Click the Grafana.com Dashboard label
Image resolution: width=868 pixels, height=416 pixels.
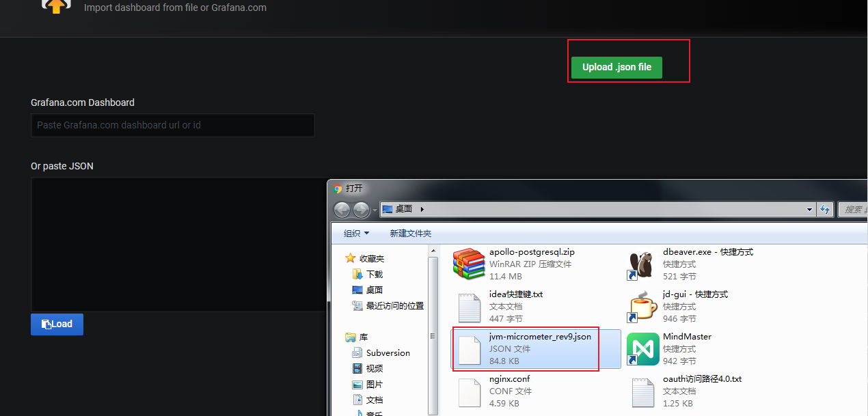[83, 102]
